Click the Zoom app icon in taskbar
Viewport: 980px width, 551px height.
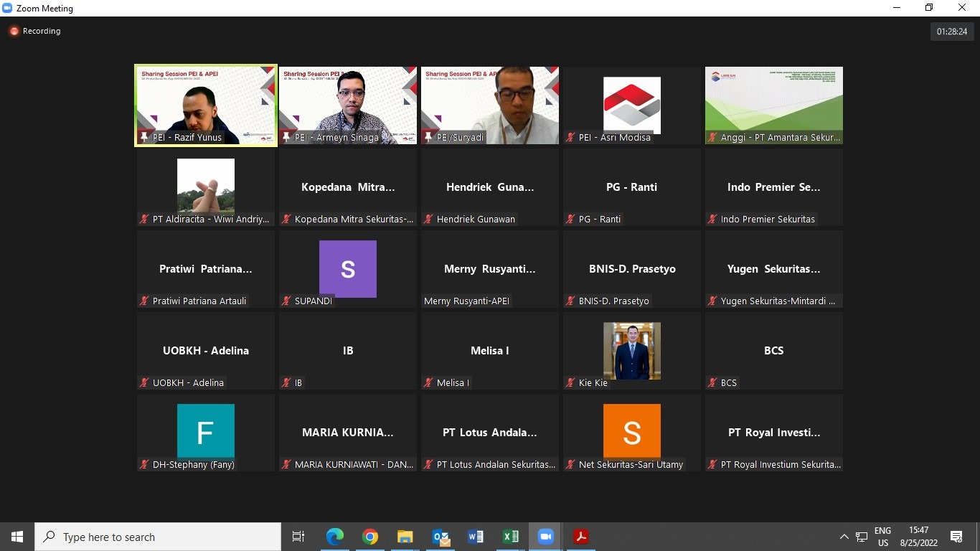pyautogui.click(x=545, y=537)
